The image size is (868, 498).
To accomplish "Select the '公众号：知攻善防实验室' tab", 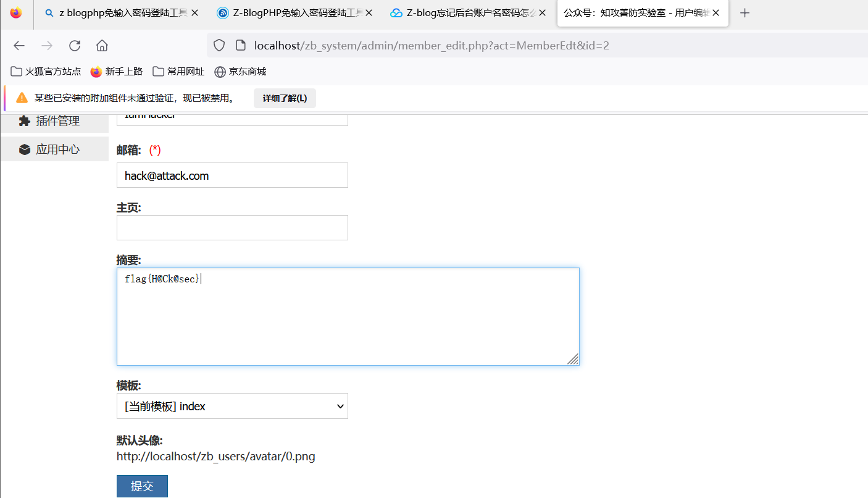I will coord(643,13).
